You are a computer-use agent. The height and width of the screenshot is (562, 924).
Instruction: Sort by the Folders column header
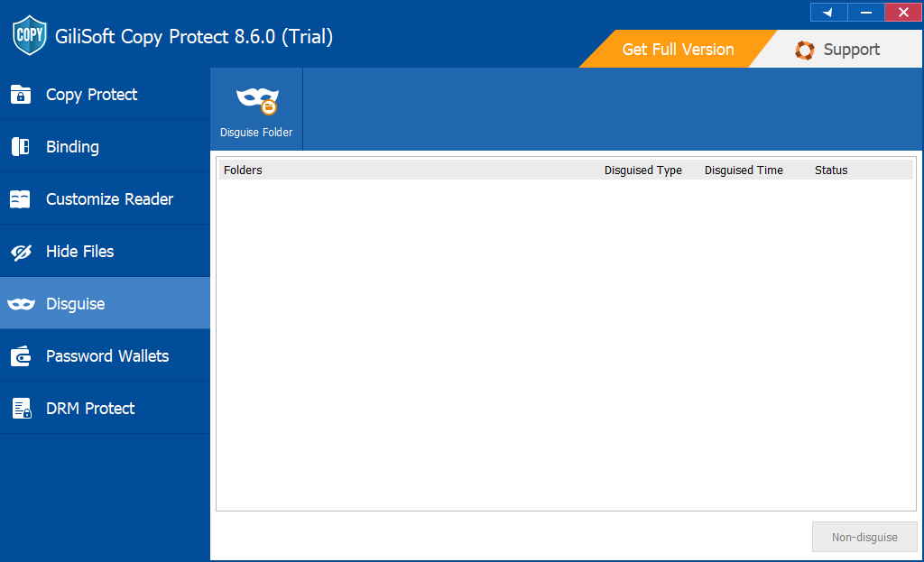pyautogui.click(x=243, y=170)
